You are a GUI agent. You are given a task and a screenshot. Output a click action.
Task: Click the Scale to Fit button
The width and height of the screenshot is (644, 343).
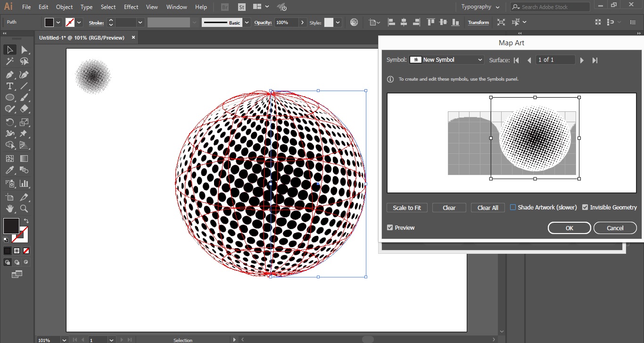pyautogui.click(x=407, y=208)
